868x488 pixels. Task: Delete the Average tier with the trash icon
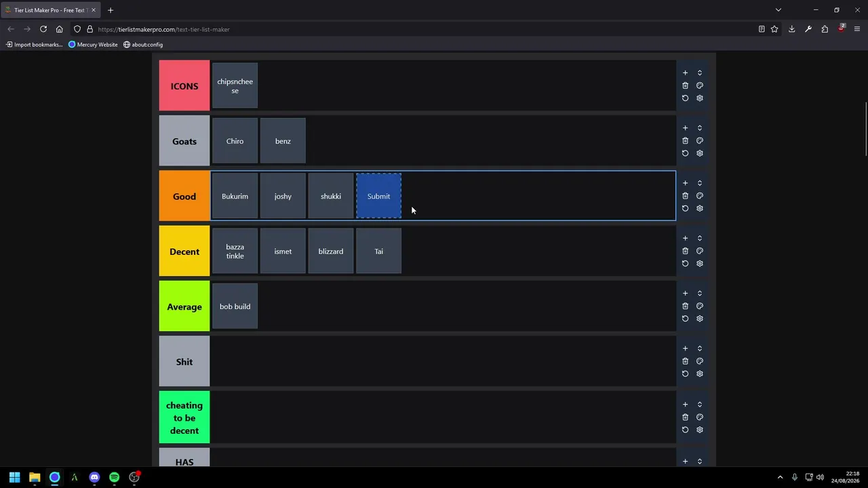coord(685,306)
